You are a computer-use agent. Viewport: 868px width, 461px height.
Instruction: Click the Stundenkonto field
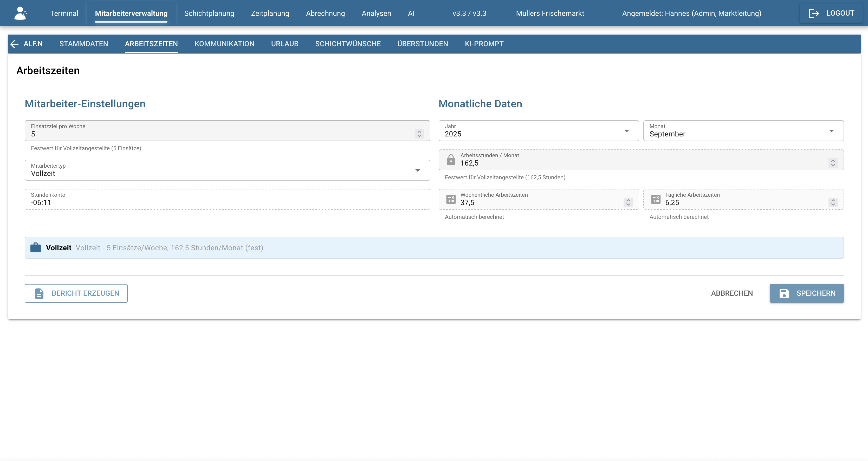click(x=227, y=199)
